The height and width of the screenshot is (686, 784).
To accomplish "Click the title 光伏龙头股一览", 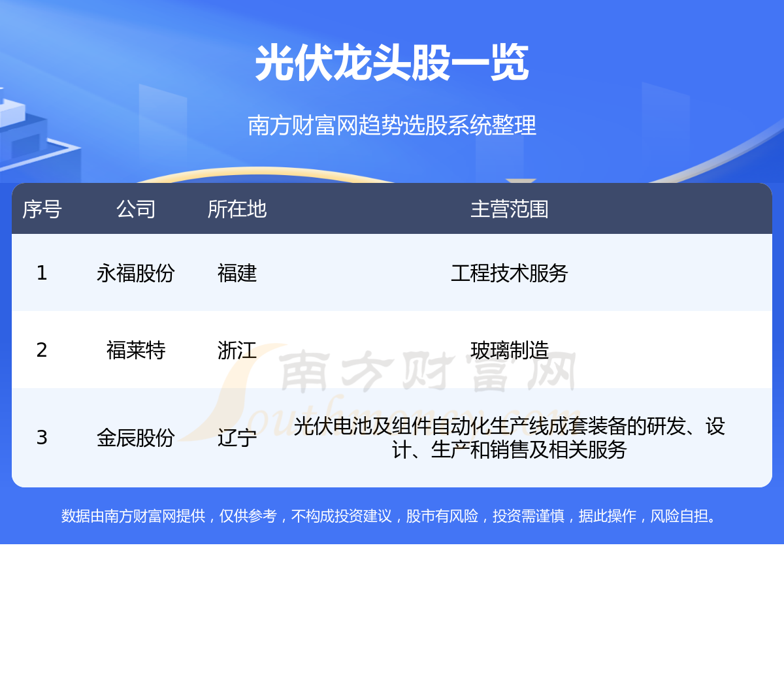I will 392,63.
